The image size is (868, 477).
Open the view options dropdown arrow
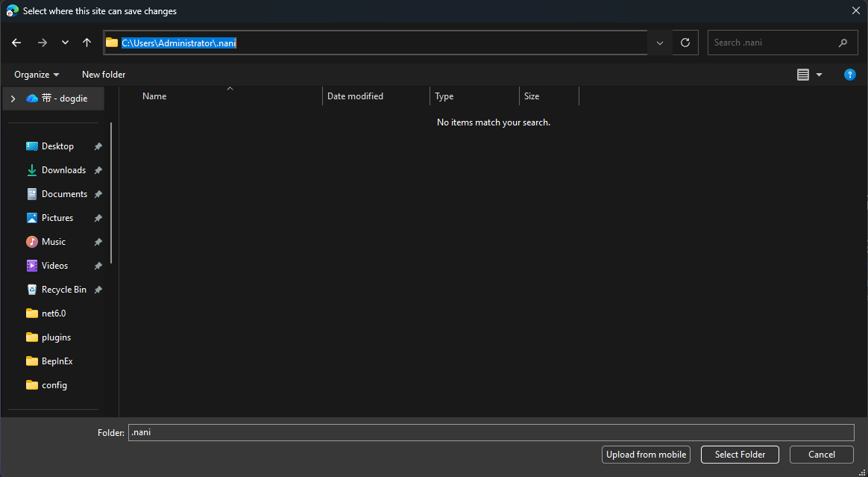819,75
